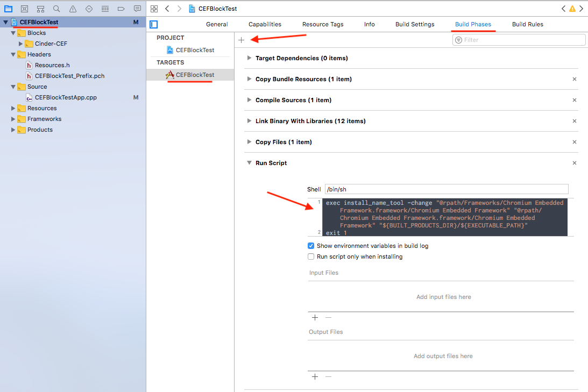Click the yellow warning issue icon
Viewport: 588px width, 392px height.
click(x=572, y=9)
